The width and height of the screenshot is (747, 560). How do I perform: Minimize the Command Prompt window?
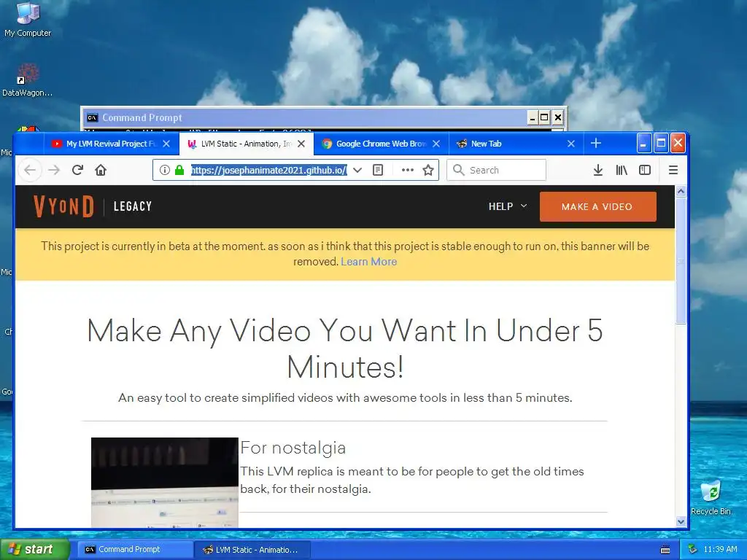click(533, 117)
